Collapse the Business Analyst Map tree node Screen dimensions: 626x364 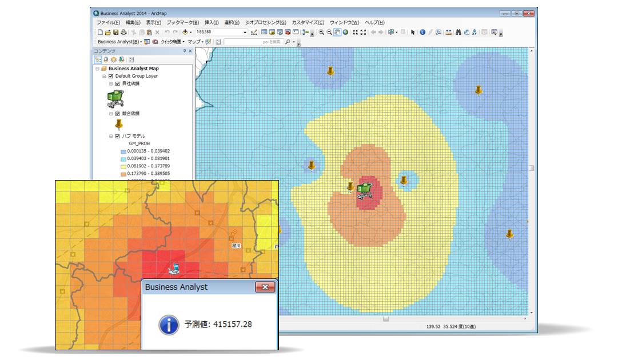click(x=97, y=69)
